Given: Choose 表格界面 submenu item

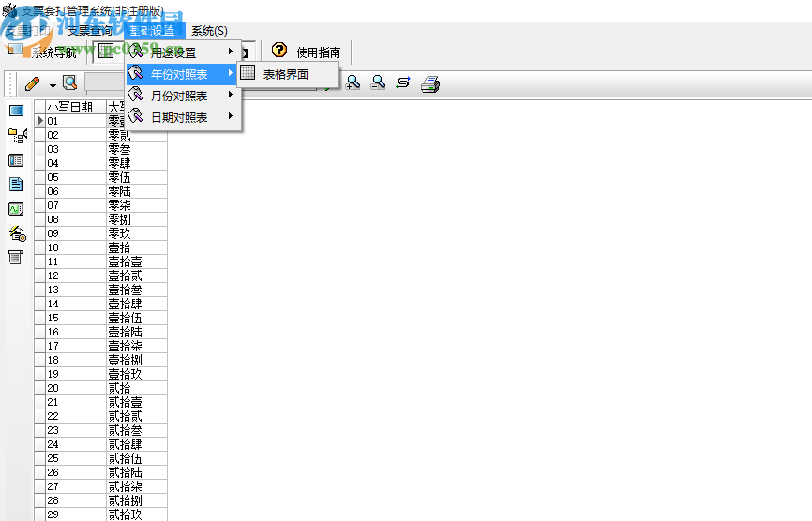Looking at the screenshot, I should pos(288,74).
